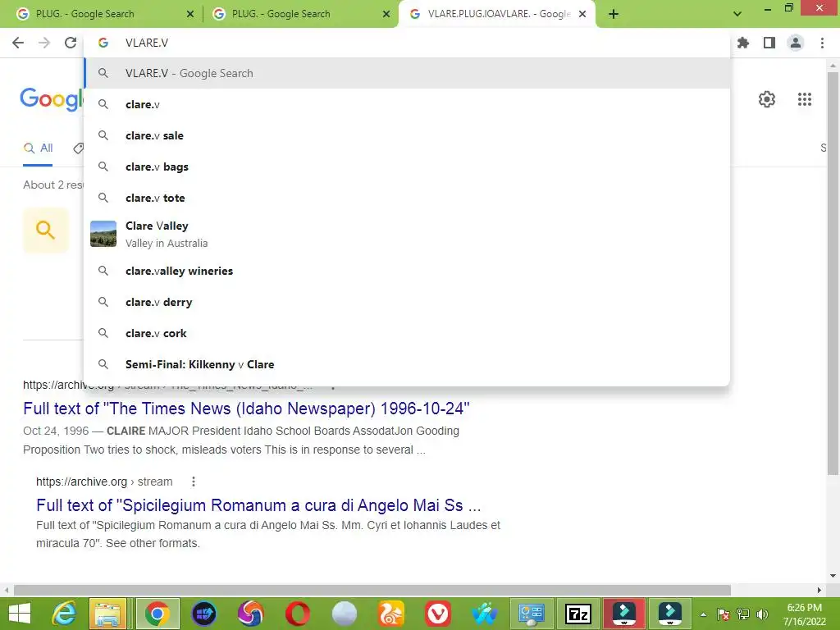Select the All results tab
840x630 pixels.
(38, 148)
